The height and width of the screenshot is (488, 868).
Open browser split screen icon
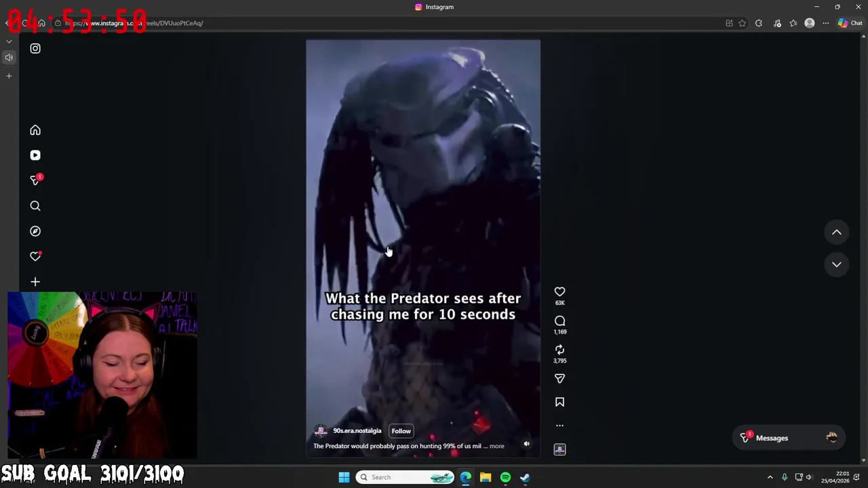click(x=729, y=23)
